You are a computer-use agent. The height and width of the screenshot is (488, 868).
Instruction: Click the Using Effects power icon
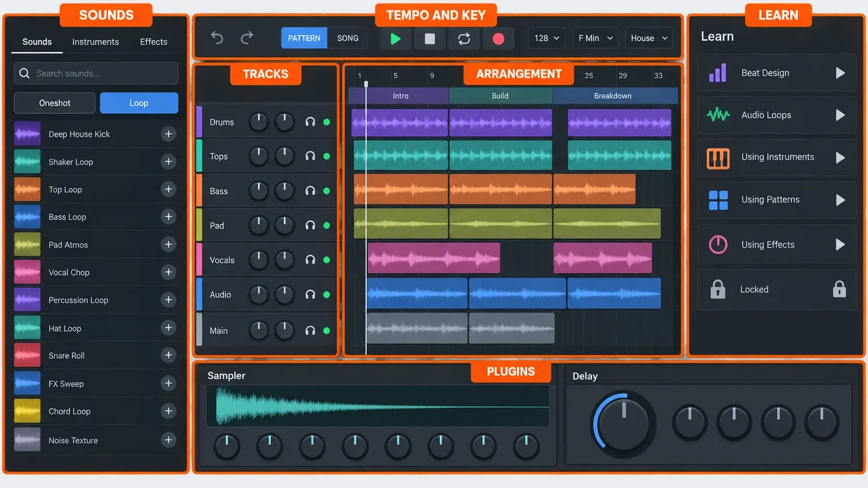718,245
